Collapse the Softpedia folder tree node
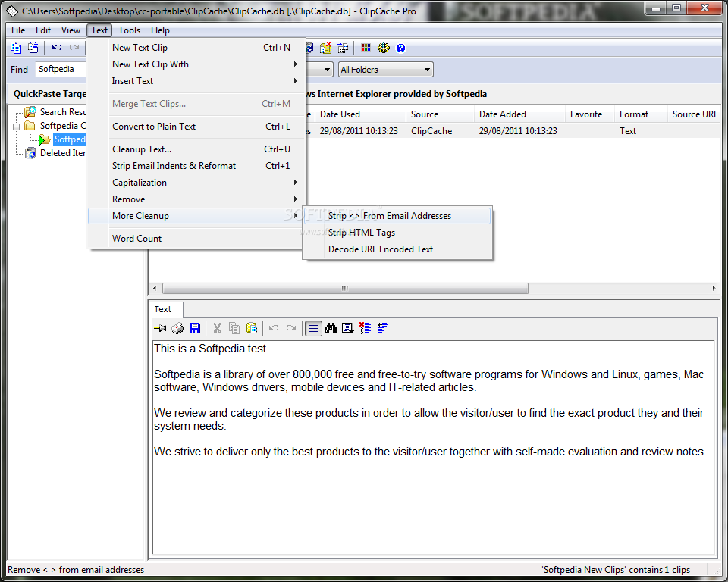The height and width of the screenshot is (582, 728). pyautogui.click(x=16, y=127)
